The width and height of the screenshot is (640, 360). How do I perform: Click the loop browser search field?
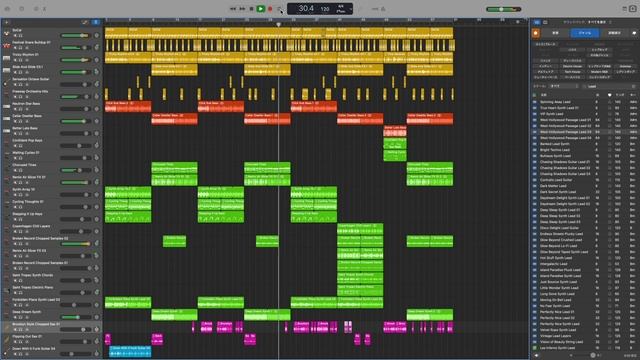(x=610, y=86)
